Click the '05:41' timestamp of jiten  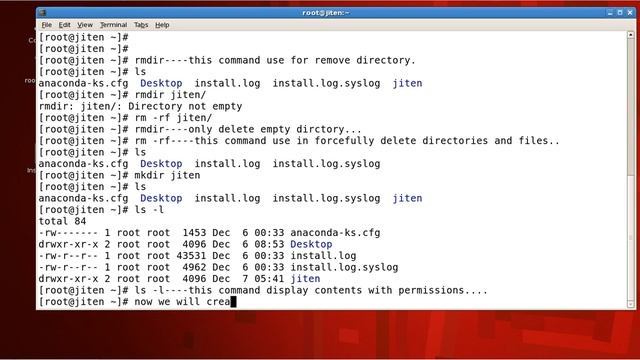point(269,279)
